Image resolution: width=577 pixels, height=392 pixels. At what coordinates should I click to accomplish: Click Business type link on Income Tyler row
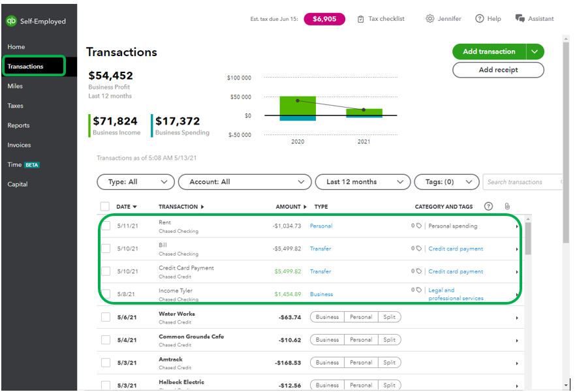[321, 294]
